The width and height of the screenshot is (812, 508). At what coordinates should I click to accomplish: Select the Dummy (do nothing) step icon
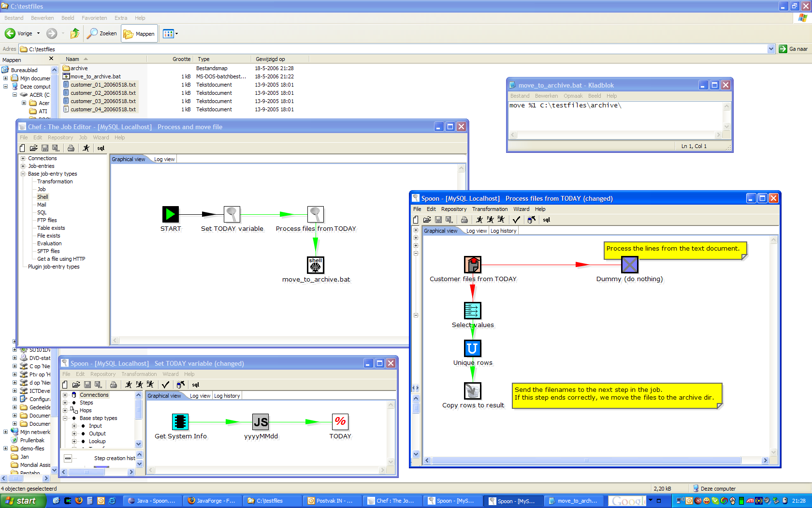(630, 265)
